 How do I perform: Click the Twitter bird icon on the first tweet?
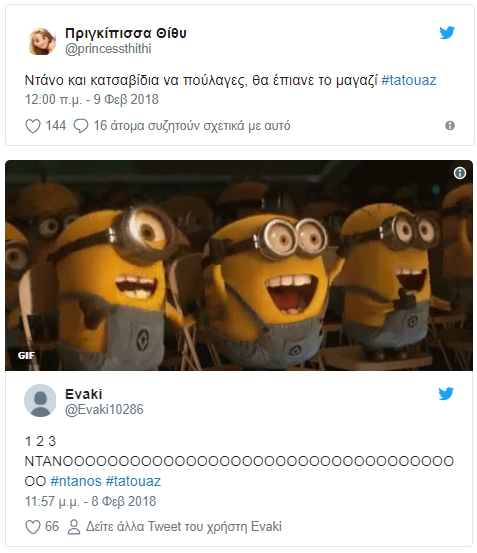tap(447, 32)
